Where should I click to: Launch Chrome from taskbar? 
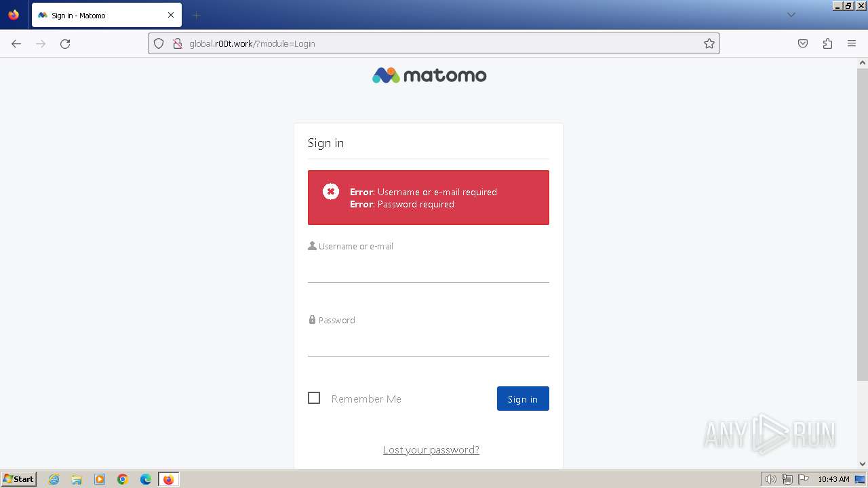click(x=123, y=479)
